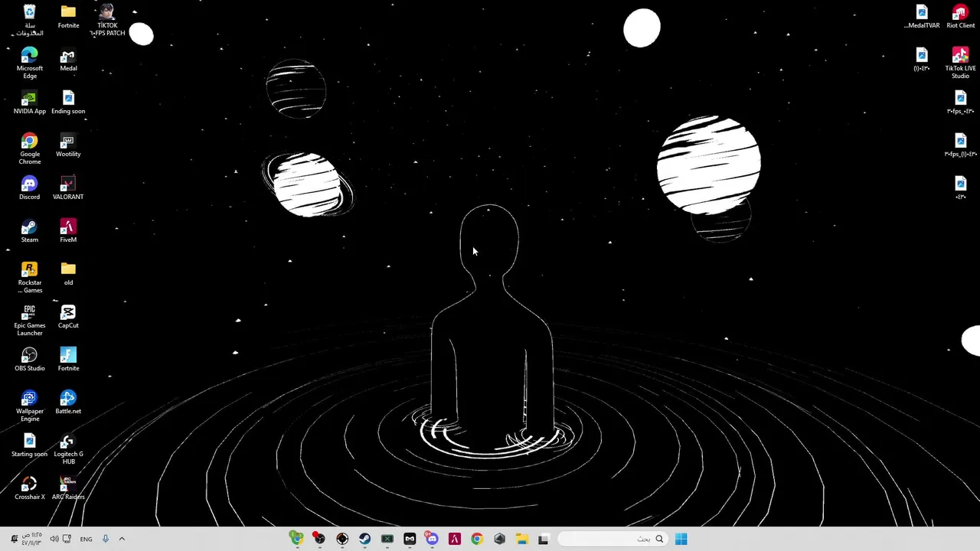This screenshot has width=980, height=551.
Task: Open the Epic Games Launcher shortcut
Action: tap(29, 320)
